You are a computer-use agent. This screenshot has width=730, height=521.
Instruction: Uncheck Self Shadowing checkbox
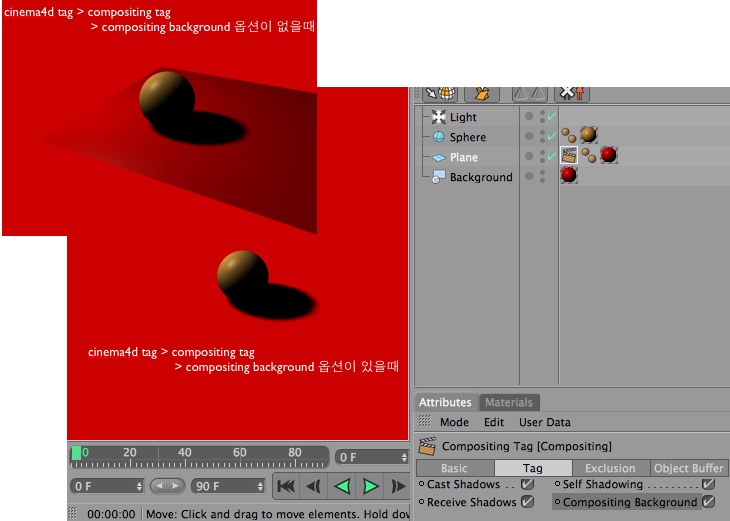[x=708, y=484]
